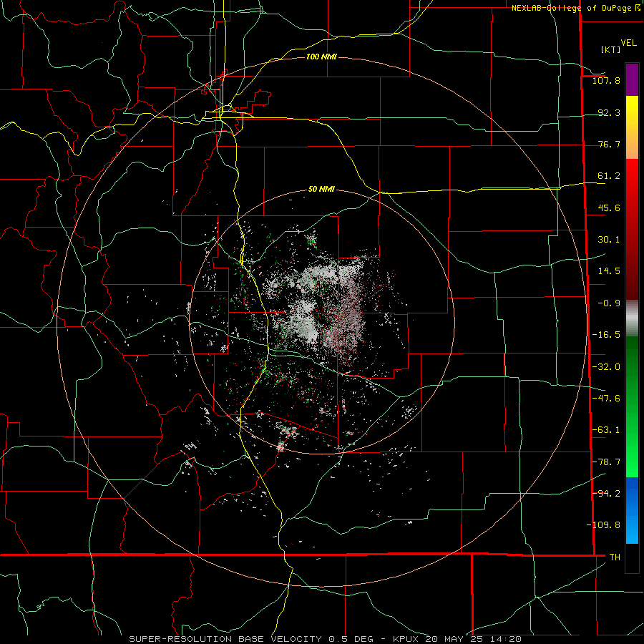644x644 pixels.
Task: Click the red segment of the velocity color bar
Action: [632, 229]
